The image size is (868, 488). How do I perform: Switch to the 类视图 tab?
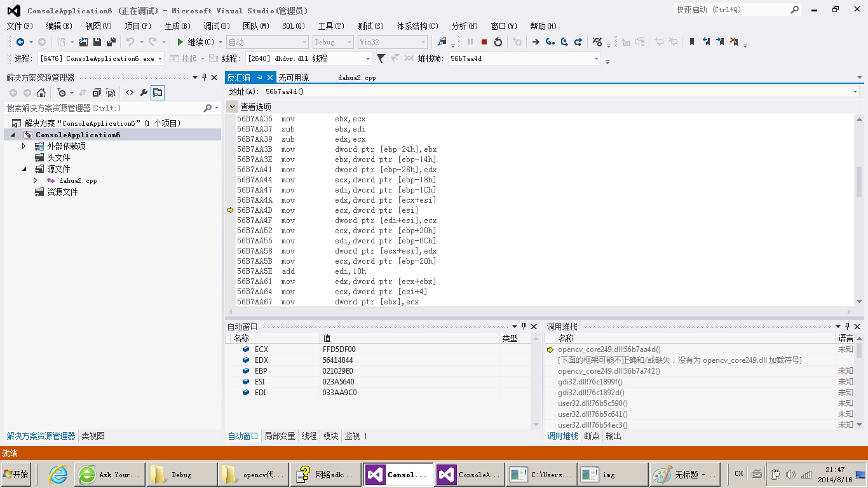[93, 436]
